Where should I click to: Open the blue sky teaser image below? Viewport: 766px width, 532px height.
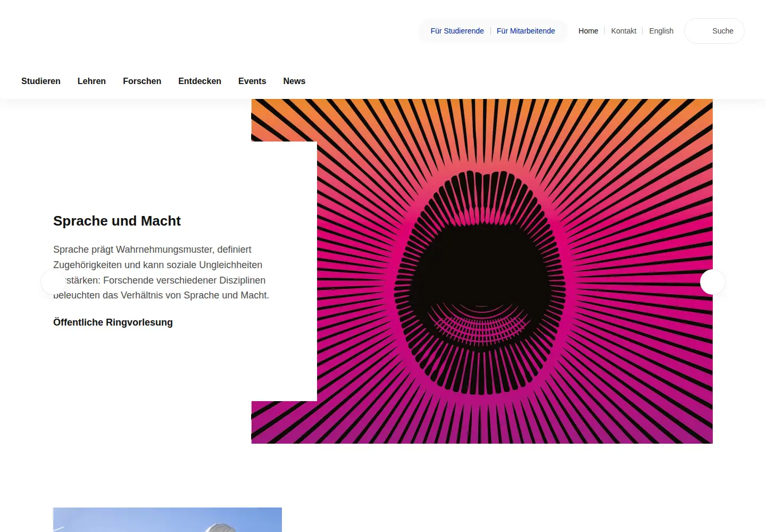coord(168,520)
